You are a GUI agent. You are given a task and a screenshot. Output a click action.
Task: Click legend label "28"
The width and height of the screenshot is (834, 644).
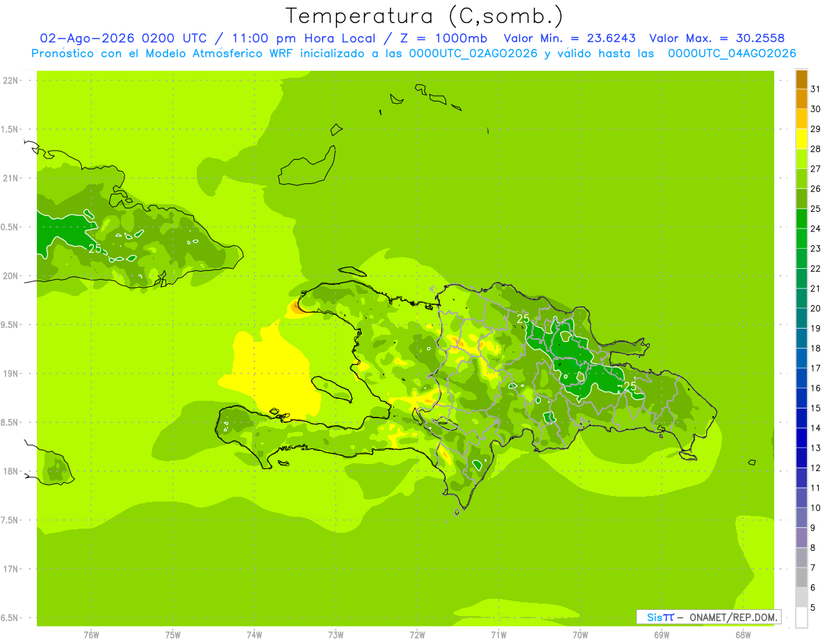point(815,149)
